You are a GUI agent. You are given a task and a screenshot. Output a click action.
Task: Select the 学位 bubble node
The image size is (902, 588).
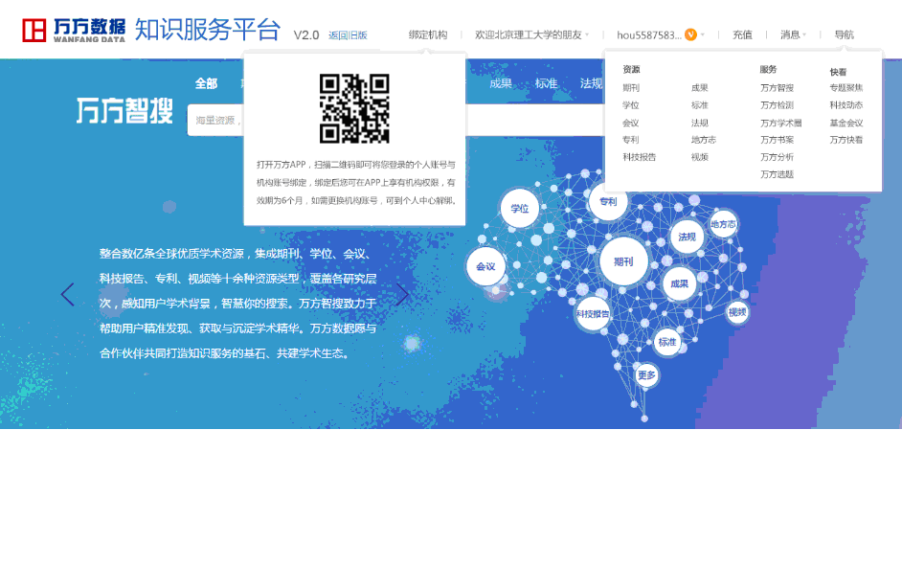[x=520, y=208]
